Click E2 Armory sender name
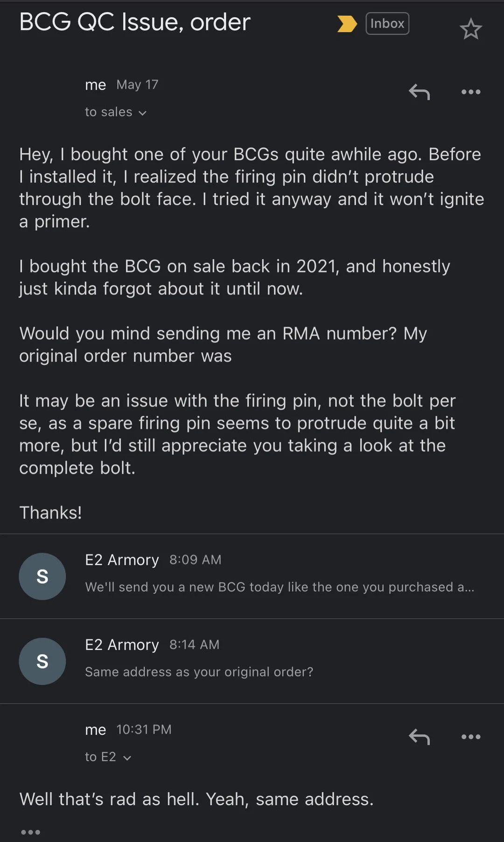Screen dimensions: 504x842 pyautogui.click(x=122, y=559)
